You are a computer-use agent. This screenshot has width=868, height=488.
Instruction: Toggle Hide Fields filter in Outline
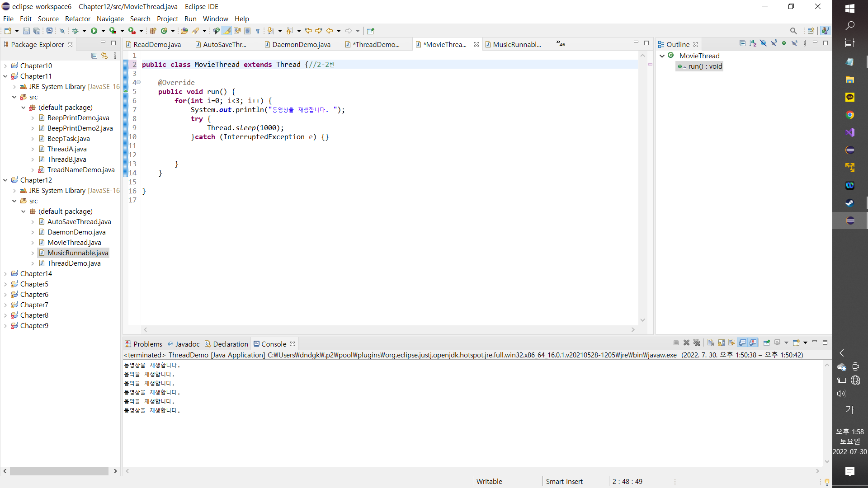pyautogui.click(x=763, y=43)
